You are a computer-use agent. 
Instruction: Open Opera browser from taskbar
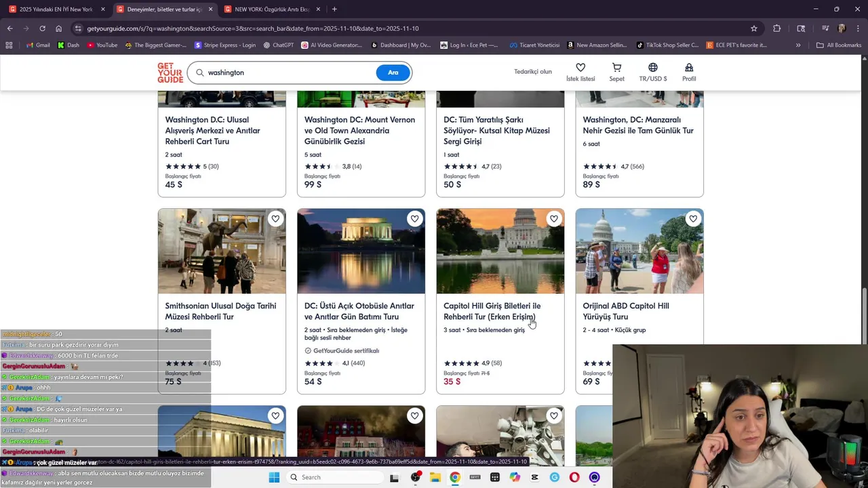574,477
